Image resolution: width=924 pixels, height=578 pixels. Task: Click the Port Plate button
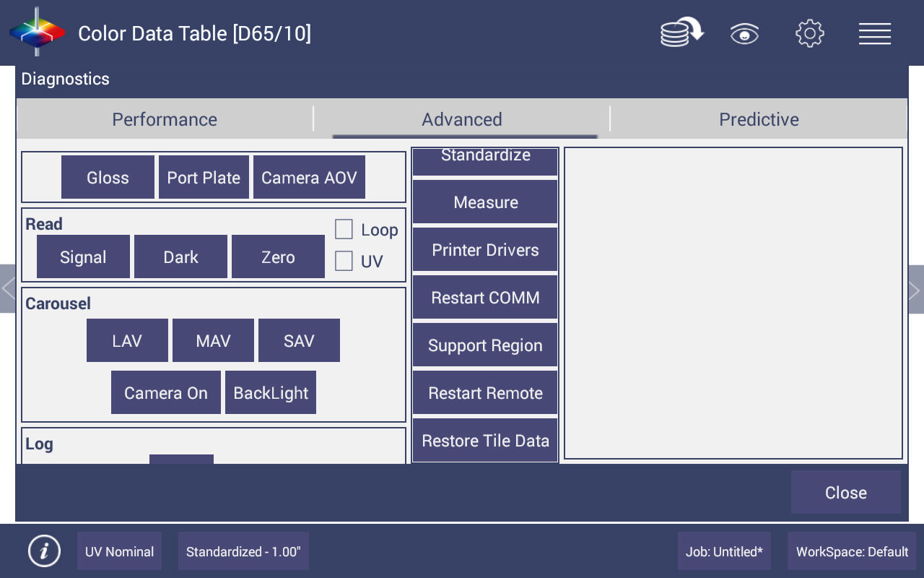204,177
